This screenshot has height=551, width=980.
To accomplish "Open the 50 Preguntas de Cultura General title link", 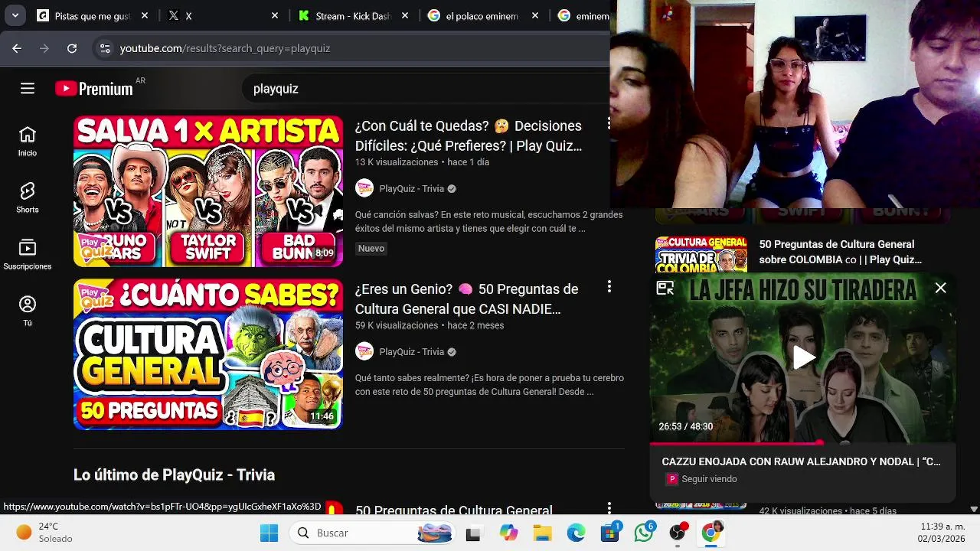I will click(x=454, y=510).
